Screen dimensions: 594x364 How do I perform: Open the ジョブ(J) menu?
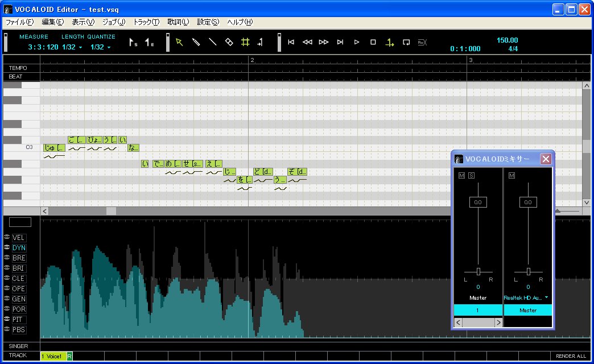click(114, 22)
